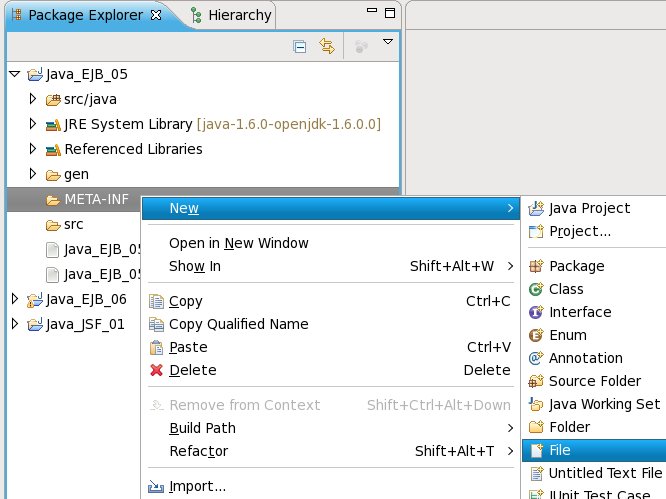666x499 pixels.
Task: Expand the Referenced Libraries node
Action: (x=33, y=149)
